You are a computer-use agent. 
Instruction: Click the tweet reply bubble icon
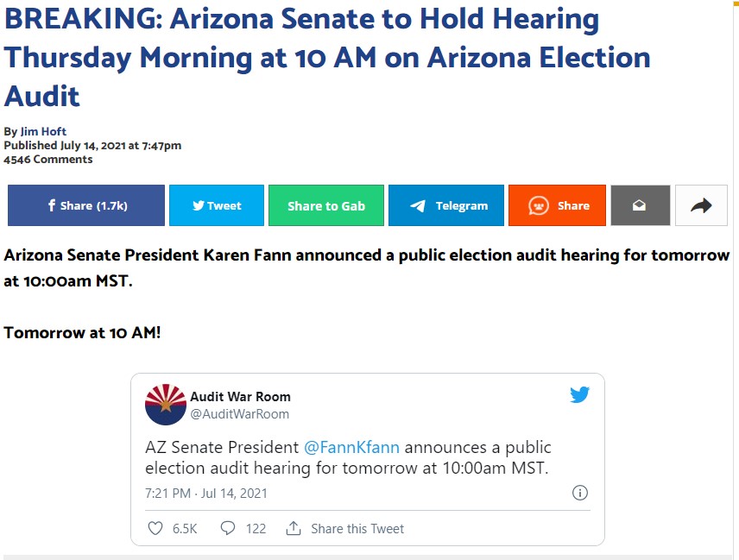[228, 528]
